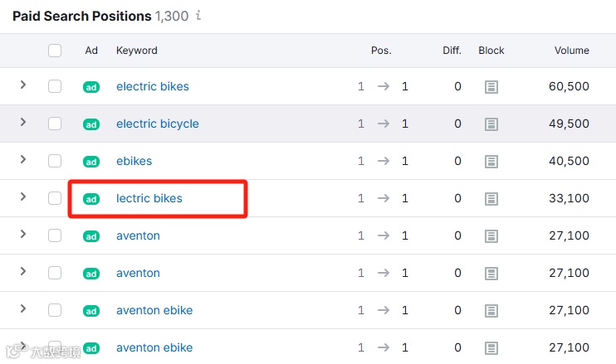
Task: Open the electric bicycle keyword link
Action: click(158, 124)
